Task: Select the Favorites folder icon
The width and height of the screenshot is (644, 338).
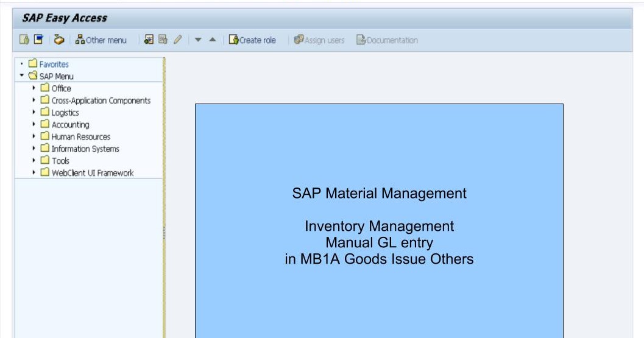Action: pos(33,63)
